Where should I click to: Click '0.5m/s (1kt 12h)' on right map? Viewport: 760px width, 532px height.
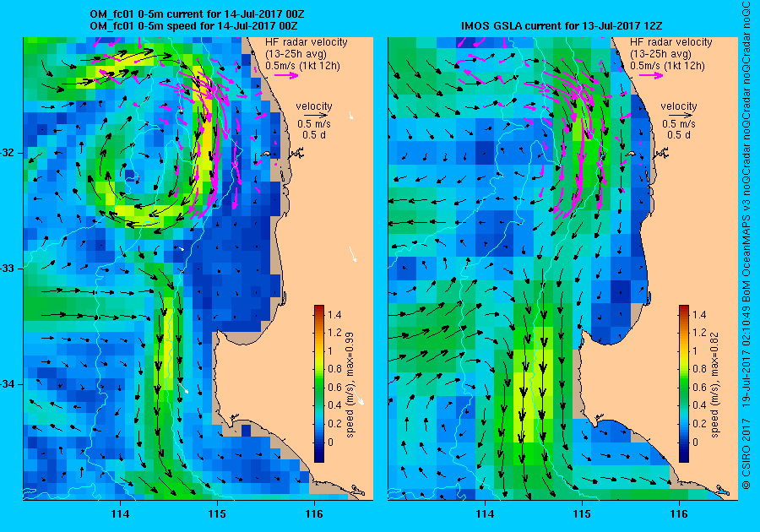point(667,65)
